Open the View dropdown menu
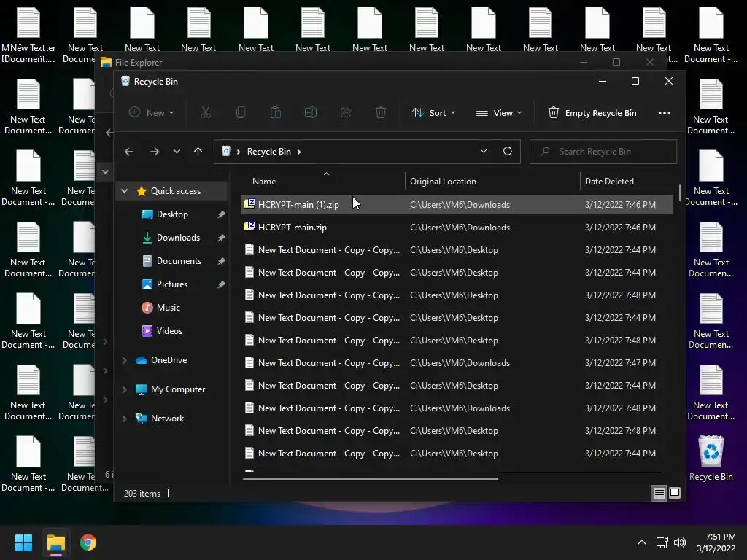The height and width of the screenshot is (560, 747). (499, 113)
